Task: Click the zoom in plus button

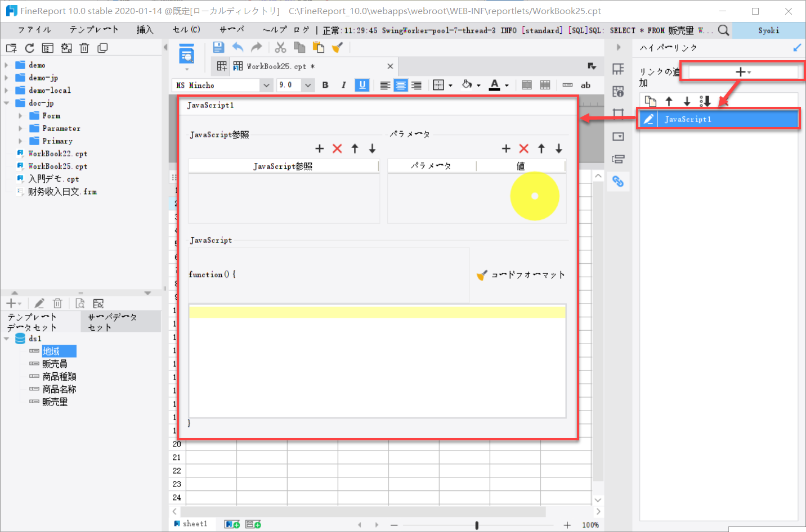Action: [567, 525]
